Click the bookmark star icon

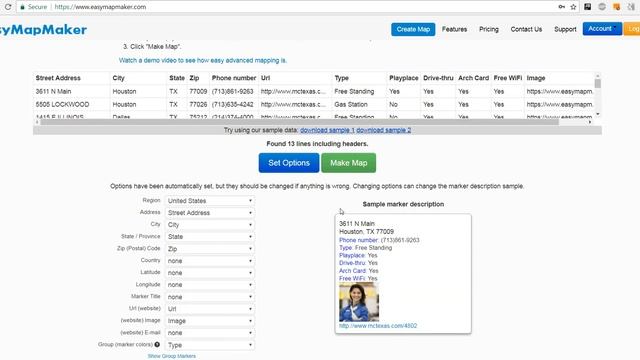click(573, 7)
